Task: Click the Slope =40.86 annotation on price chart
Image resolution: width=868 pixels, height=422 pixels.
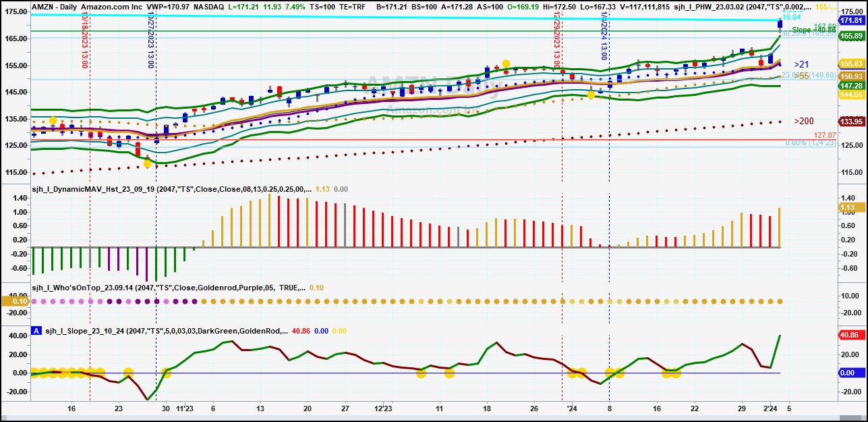Action: [x=814, y=30]
